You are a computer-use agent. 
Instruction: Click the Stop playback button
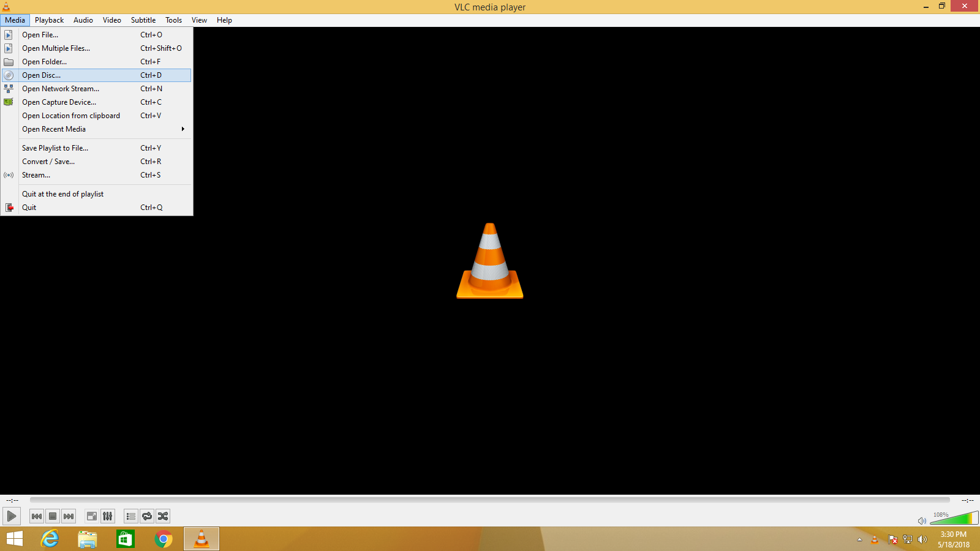[x=53, y=516]
